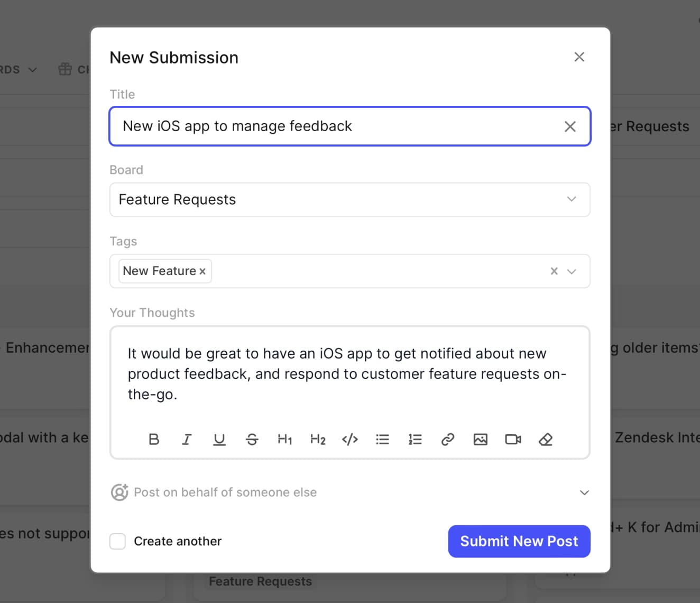
Task: Remove the New Feature tag
Action: coord(202,271)
